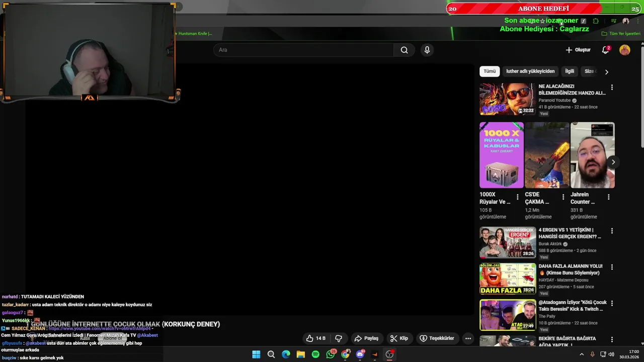Image resolution: width=644 pixels, height=362 pixels.
Task: Dislike the video
Action: (339, 338)
